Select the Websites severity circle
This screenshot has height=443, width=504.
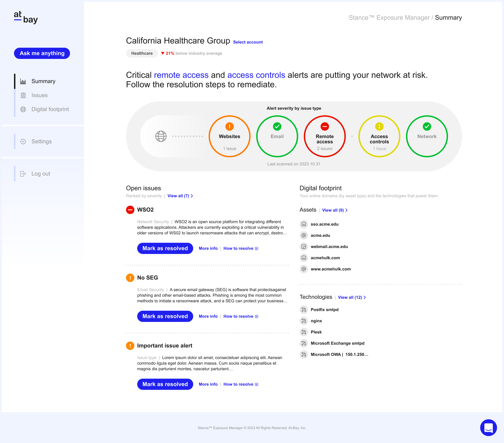click(x=230, y=136)
